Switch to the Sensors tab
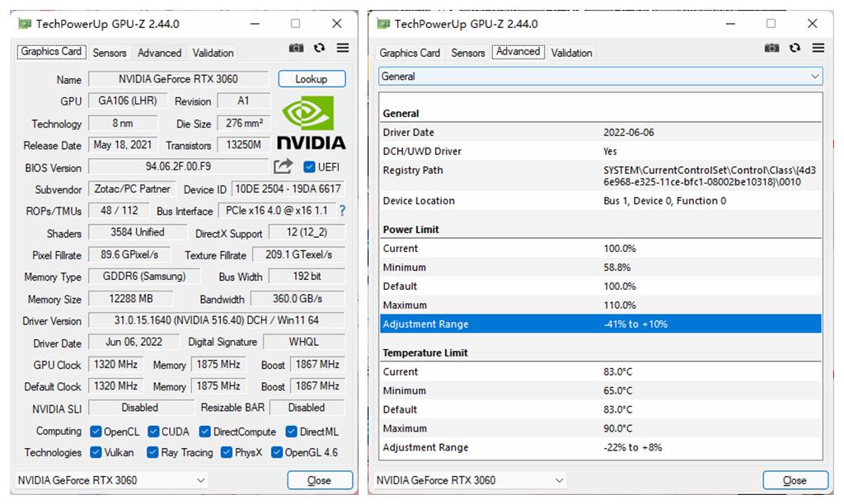The width and height of the screenshot is (844, 504). click(110, 53)
